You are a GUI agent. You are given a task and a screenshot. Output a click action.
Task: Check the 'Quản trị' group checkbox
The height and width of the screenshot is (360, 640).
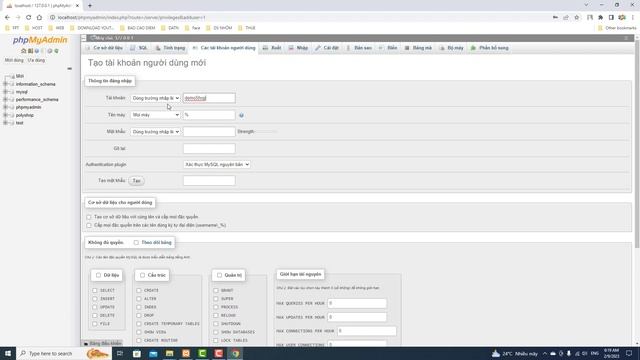tap(219, 275)
